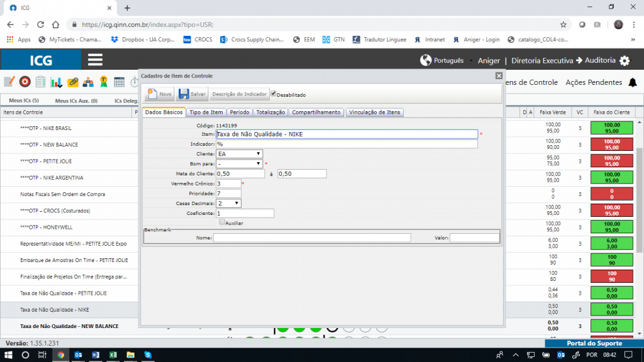The height and width of the screenshot is (362, 644).
Task: Open the red target goals icon
Action: pos(25,82)
